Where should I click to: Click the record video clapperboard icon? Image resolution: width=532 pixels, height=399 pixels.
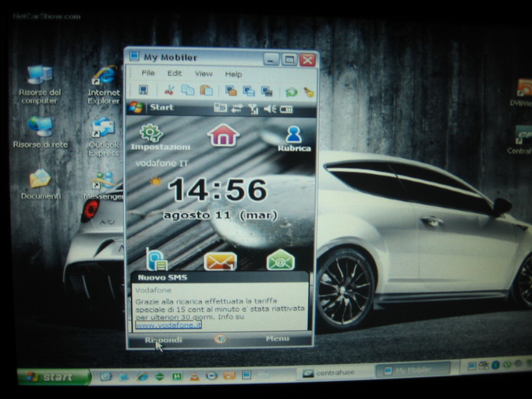267,91
